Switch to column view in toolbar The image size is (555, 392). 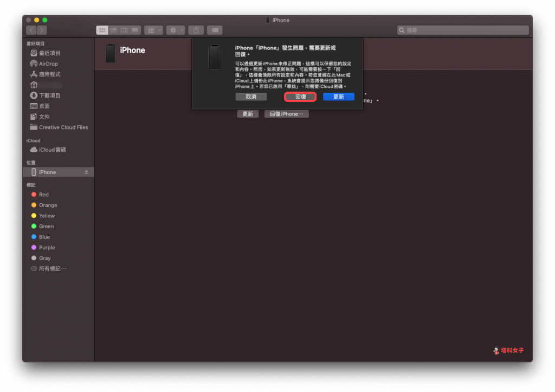[124, 30]
